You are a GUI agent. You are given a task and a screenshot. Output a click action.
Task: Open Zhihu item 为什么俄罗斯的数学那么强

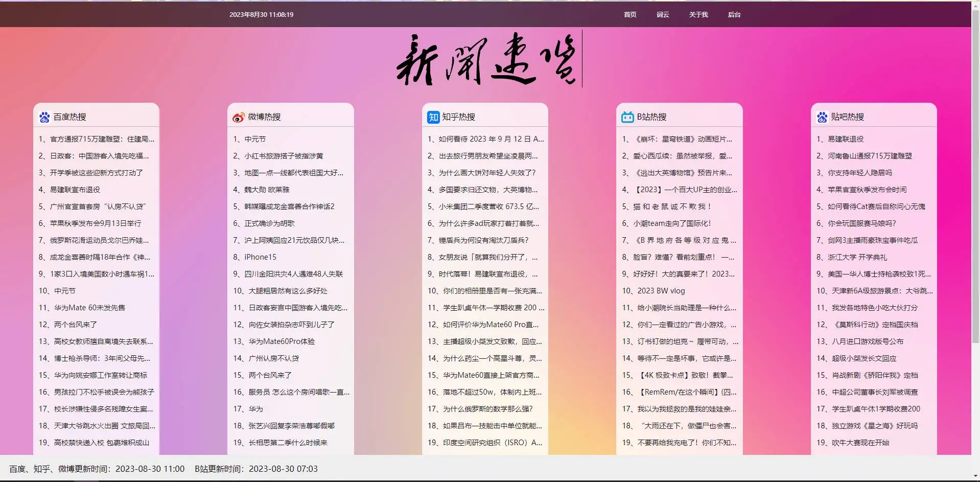click(x=480, y=409)
